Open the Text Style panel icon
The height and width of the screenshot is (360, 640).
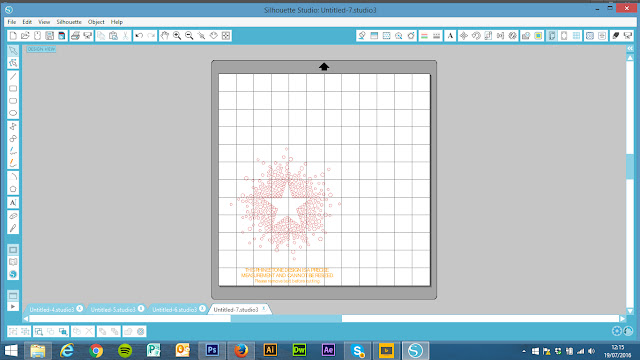tap(450, 36)
